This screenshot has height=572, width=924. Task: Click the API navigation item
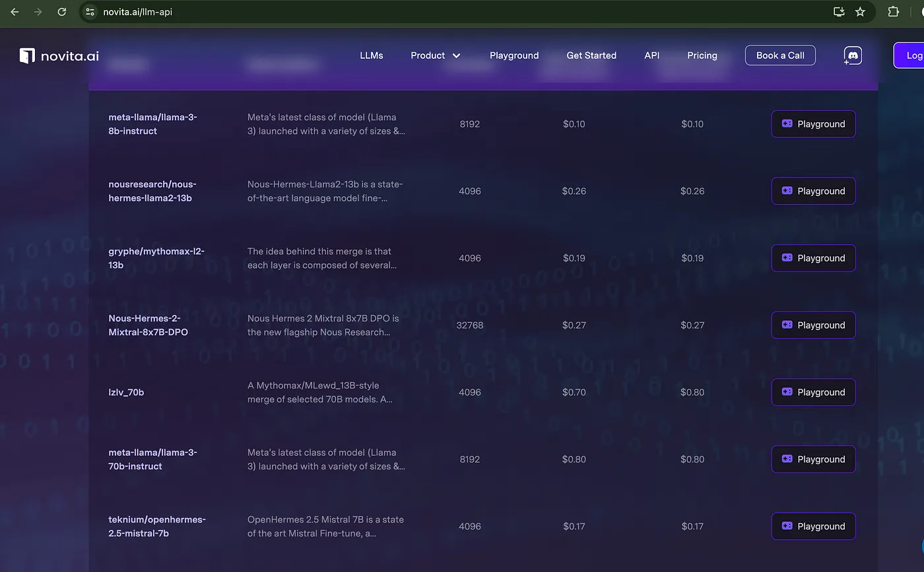pyautogui.click(x=651, y=55)
